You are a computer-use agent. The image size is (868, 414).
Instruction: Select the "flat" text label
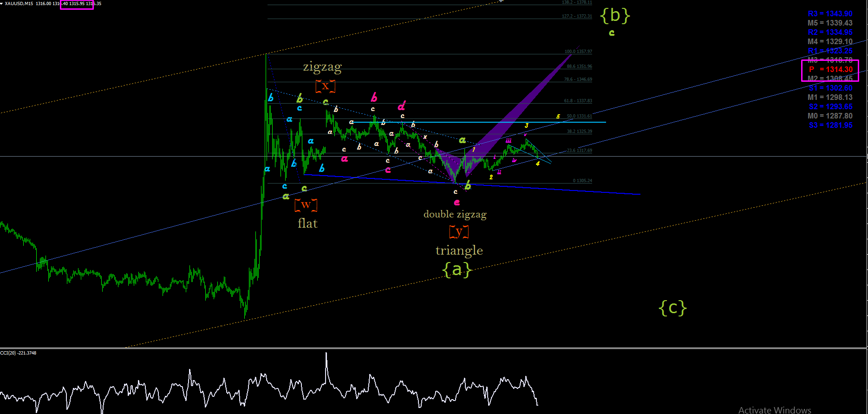click(307, 223)
